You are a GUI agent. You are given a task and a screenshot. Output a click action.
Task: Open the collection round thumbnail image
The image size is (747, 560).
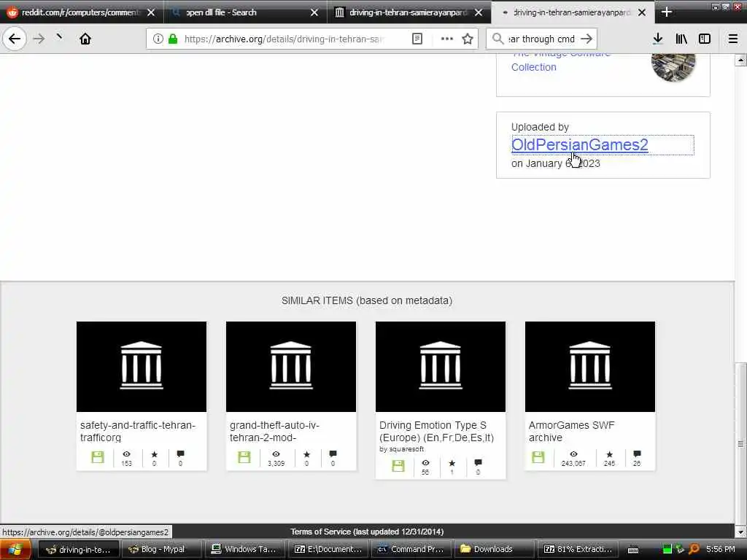point(673,64)
